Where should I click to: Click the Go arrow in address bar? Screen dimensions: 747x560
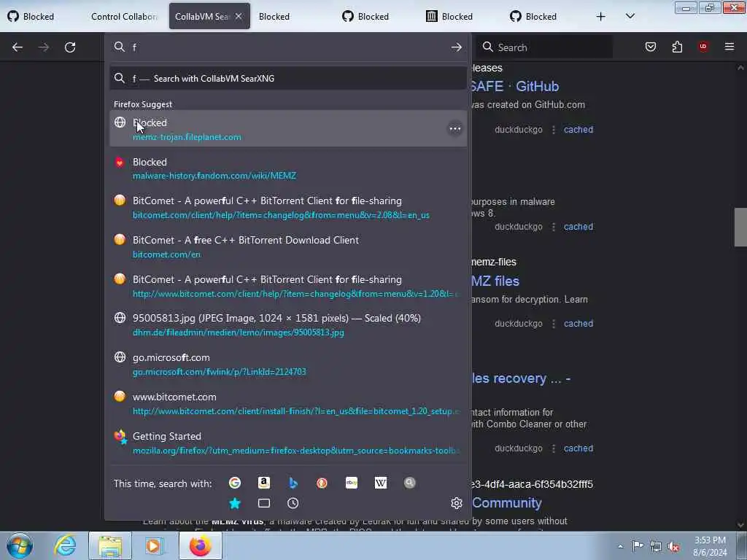tap(457, 47)
